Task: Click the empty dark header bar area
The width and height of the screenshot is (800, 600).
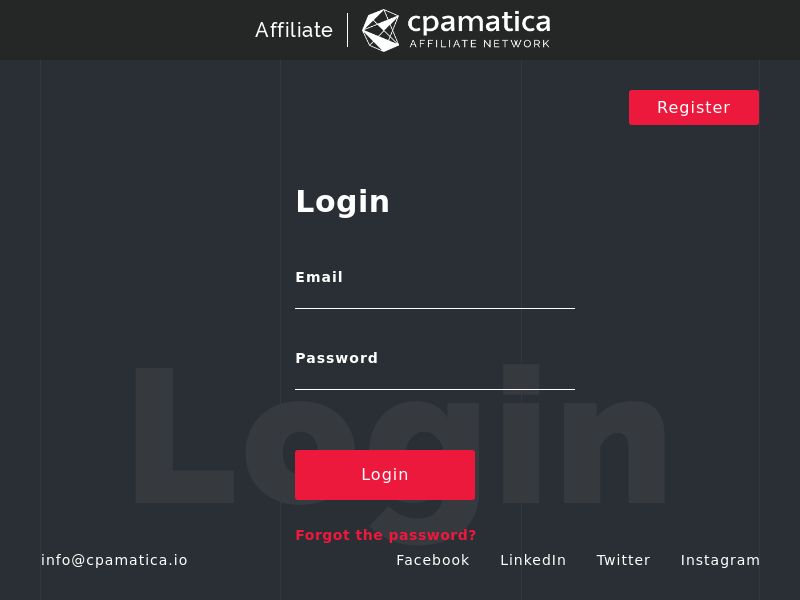Action: 120,30
